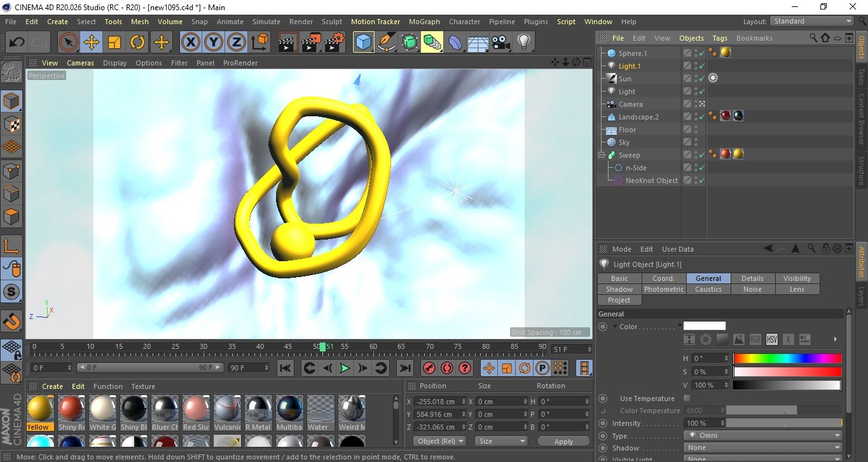Toggle snapping with the S icon

coord(12,292)
